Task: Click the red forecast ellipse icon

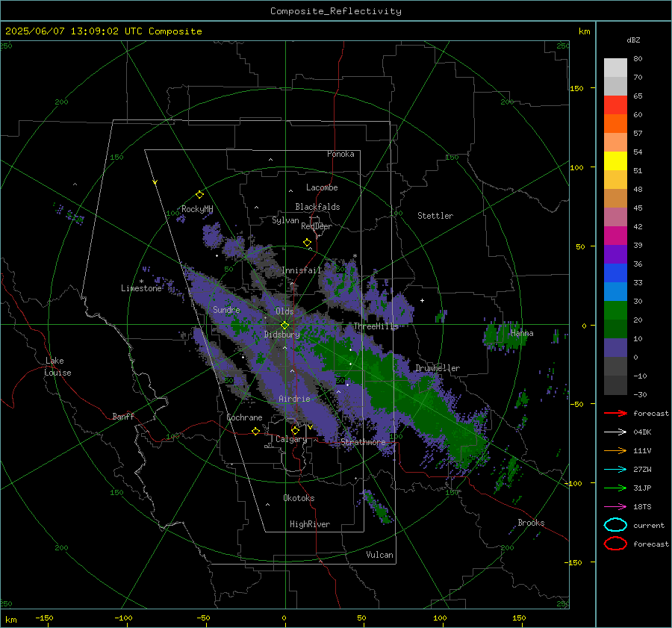Action: [615, 544]
